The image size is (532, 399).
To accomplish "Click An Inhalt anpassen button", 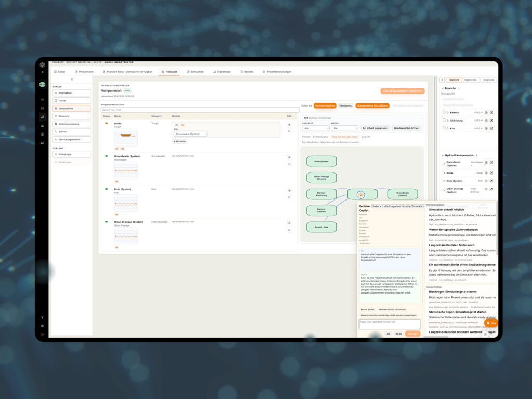I will pyautogui.click(x=375, y=128).
